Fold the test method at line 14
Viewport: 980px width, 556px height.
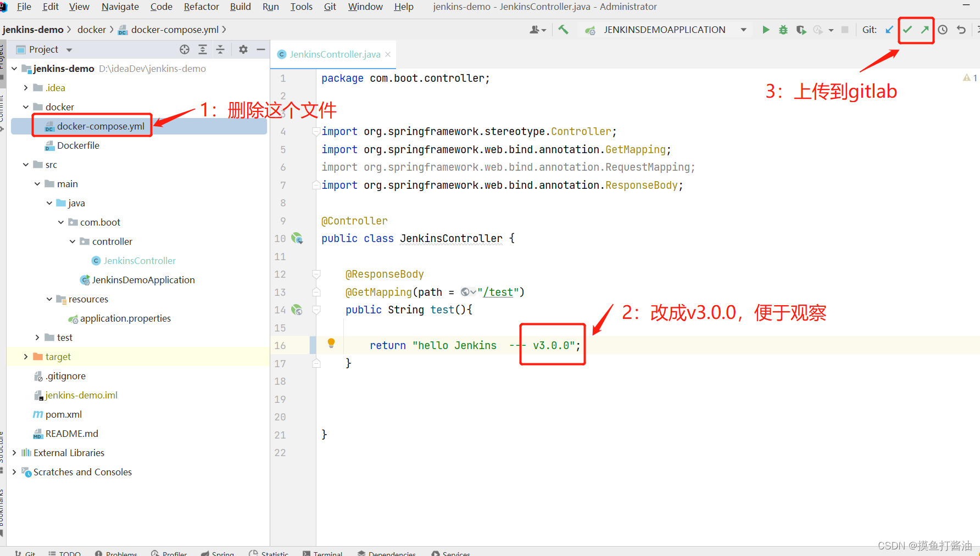(x=316, y=310)
